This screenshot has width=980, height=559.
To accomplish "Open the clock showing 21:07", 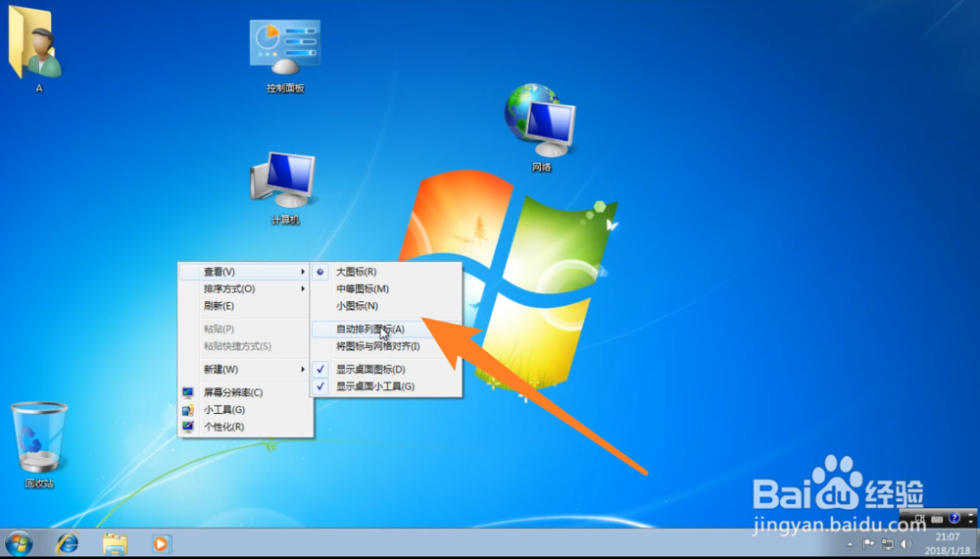I will [x=948, y=544].
